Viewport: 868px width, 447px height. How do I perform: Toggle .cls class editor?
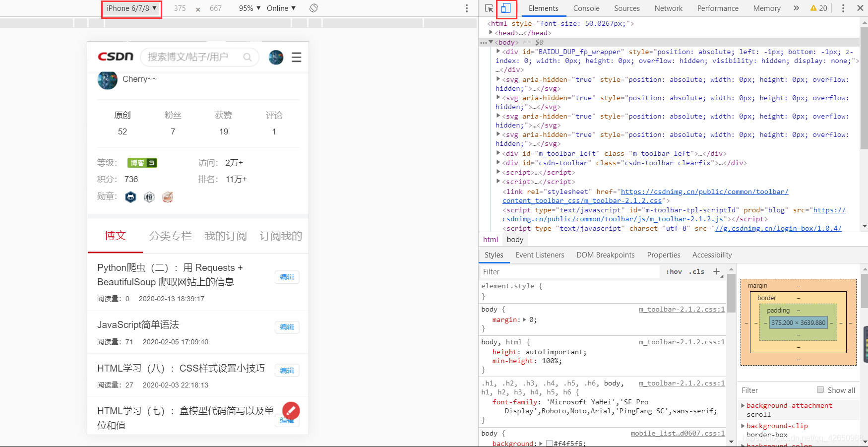tap(696, 271)
